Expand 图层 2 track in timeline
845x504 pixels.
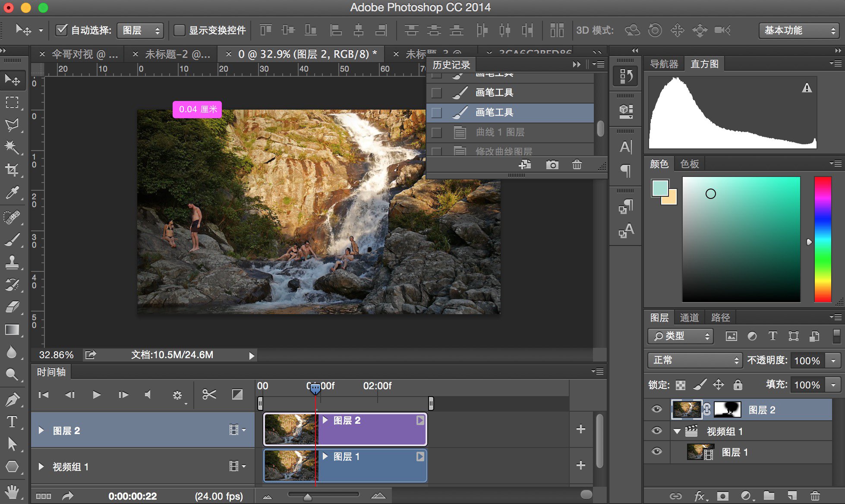tap(41, 430)
